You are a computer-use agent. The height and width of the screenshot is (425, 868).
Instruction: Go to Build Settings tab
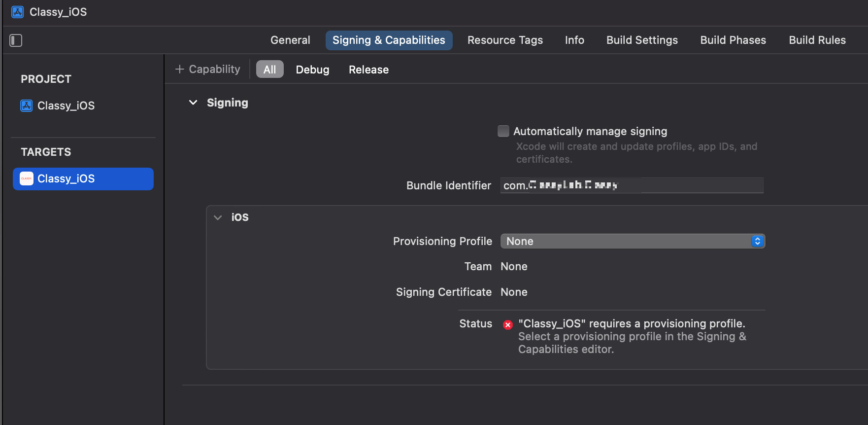(x=642, y=40)
